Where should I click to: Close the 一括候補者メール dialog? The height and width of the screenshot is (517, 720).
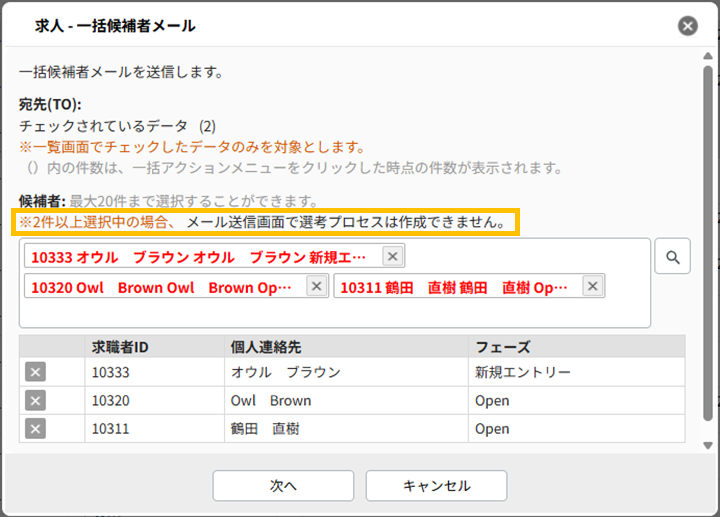tap(687, 27)
